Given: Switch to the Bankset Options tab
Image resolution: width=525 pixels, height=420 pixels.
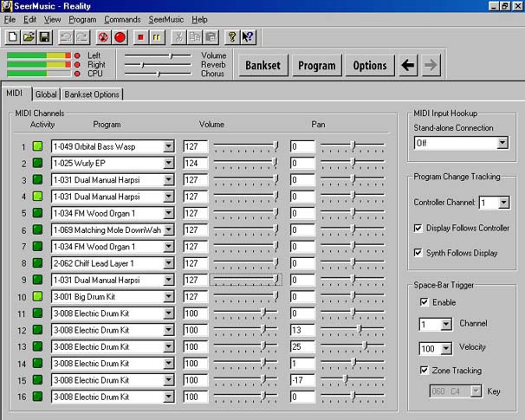Looking at the screenshot, I should [92, 94].
